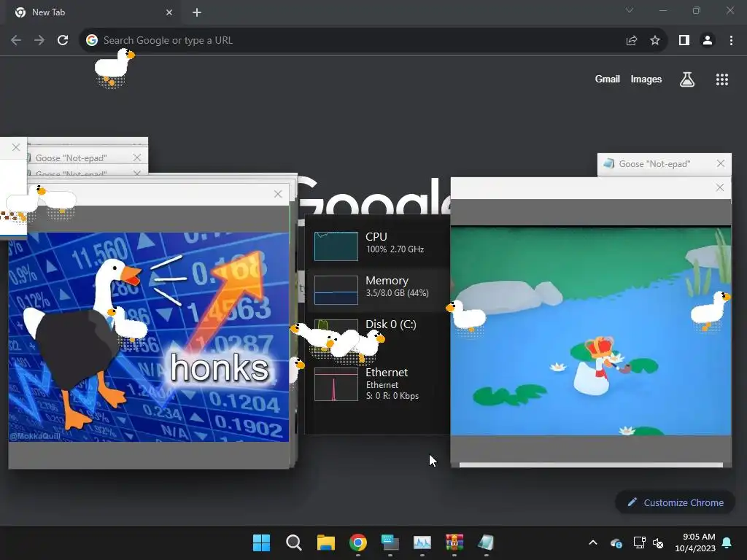747x560 pixels.
Task: Close the top left Goose "Not-epad" window
Action: 137,157
